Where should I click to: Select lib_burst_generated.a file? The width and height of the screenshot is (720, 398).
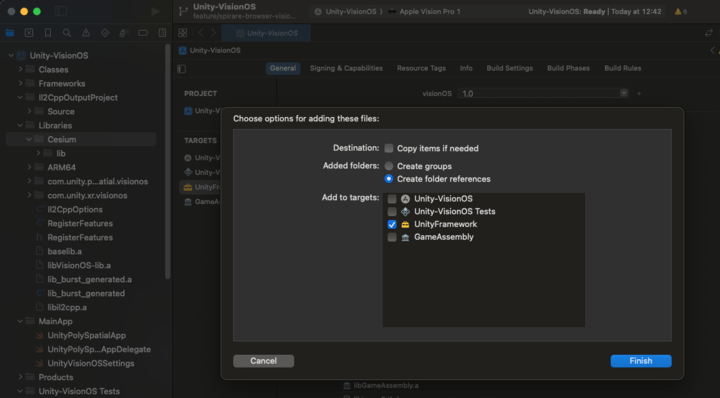(x=89, y=279)
